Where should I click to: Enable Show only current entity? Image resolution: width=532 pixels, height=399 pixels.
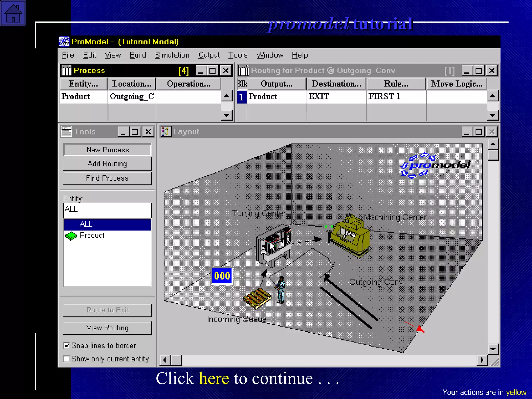tap(67, 359)
